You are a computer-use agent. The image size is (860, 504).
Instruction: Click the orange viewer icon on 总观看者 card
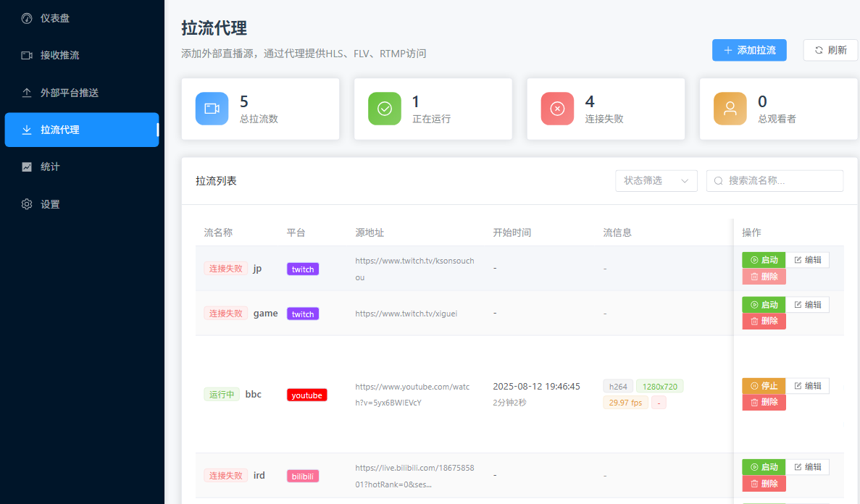coord(730,108)
